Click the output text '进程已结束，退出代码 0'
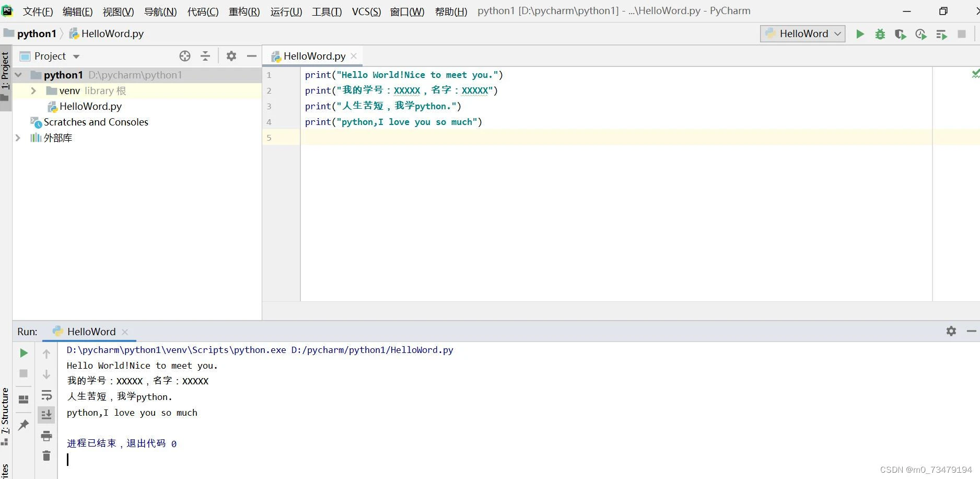The width and height of the screenshot is (980, 479). (x=122, y=443)
